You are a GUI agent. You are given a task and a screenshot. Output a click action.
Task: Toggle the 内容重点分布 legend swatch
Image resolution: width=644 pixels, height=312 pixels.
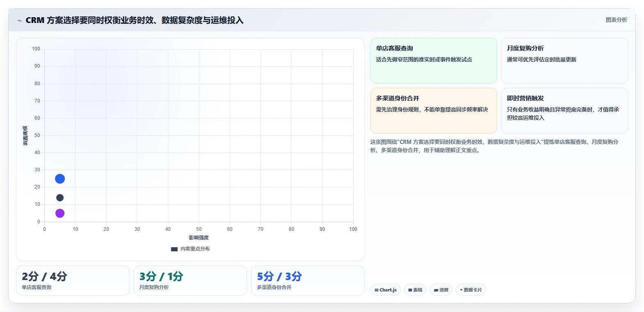tap(174, 249)
